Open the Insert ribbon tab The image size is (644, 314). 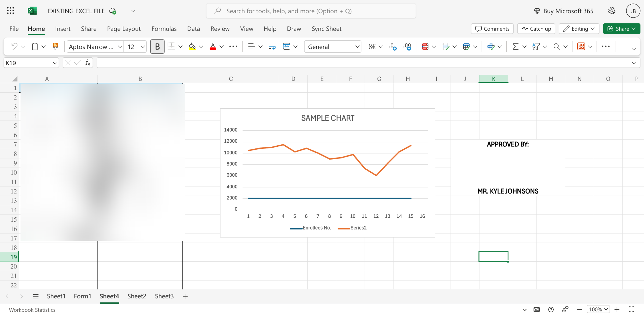point(63,29)
